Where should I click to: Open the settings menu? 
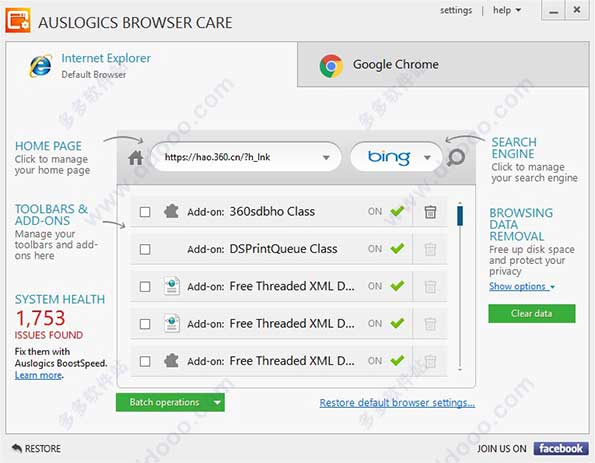tap(456, 10)
